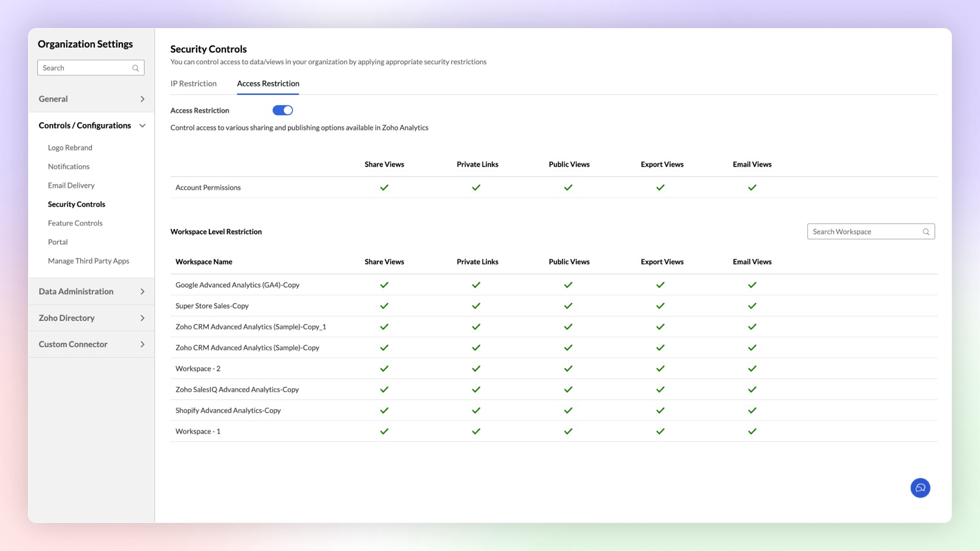Open Logo Rebrand settings
Image resolution: width=980 pixels, height=551 pixels.
coord(70,148)
